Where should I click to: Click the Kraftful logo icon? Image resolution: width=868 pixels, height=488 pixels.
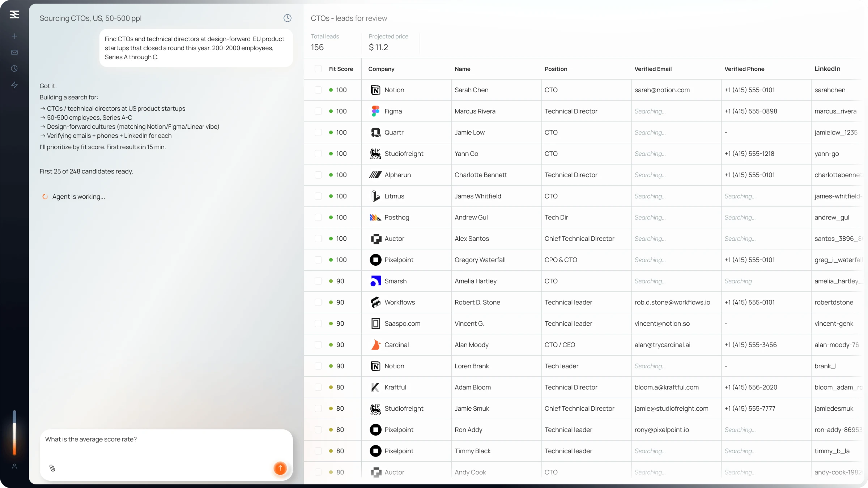coord(375,388)
